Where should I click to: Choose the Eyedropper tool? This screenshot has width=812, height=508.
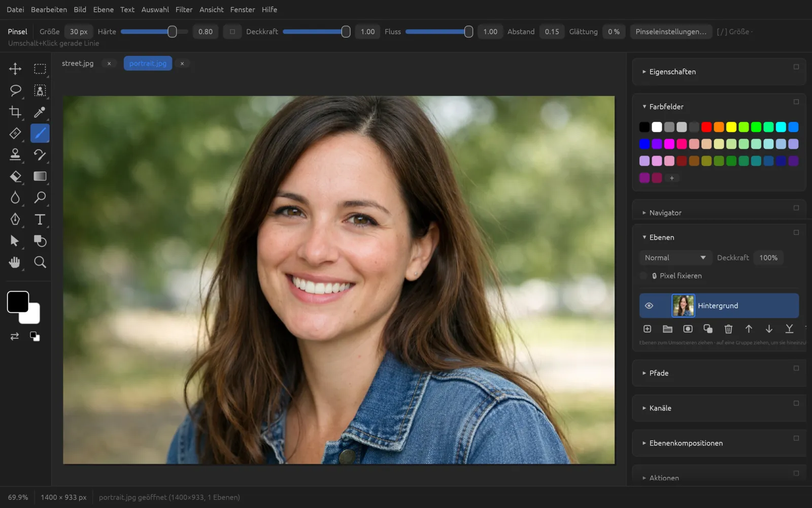[40, 112]
